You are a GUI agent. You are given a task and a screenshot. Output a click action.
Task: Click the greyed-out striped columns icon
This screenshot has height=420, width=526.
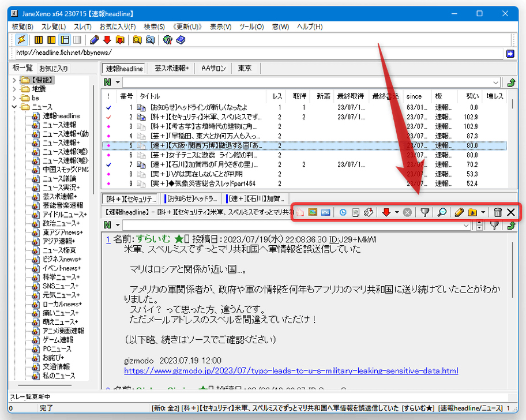coord(77,40)
